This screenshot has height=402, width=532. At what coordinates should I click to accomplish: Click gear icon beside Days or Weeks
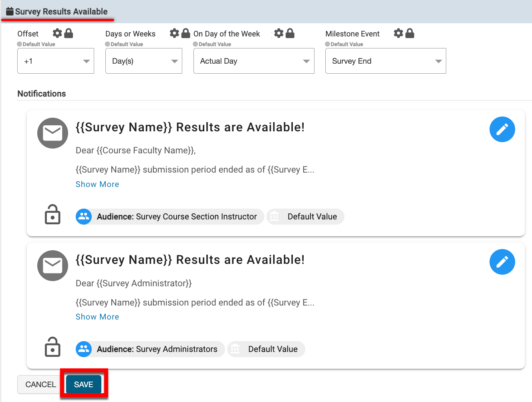[x=174, y=33]
